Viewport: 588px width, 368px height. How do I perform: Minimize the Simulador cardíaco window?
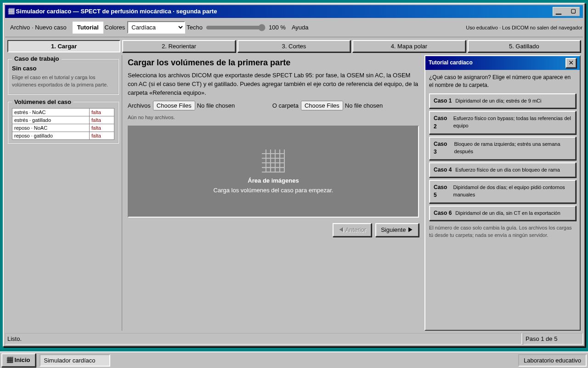[559, 11]
